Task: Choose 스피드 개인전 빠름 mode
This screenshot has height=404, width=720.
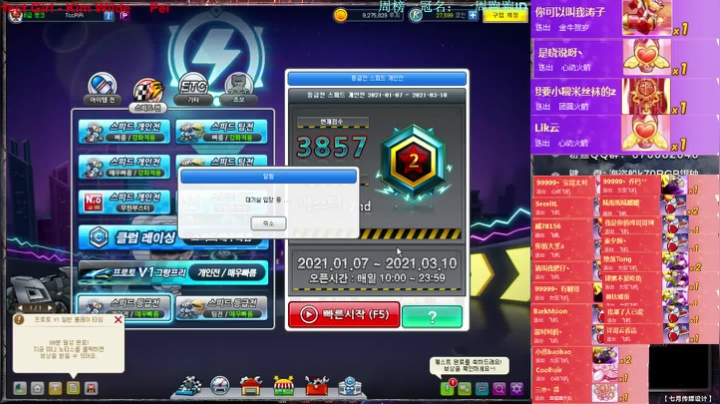Action: (x=124, y=131)
